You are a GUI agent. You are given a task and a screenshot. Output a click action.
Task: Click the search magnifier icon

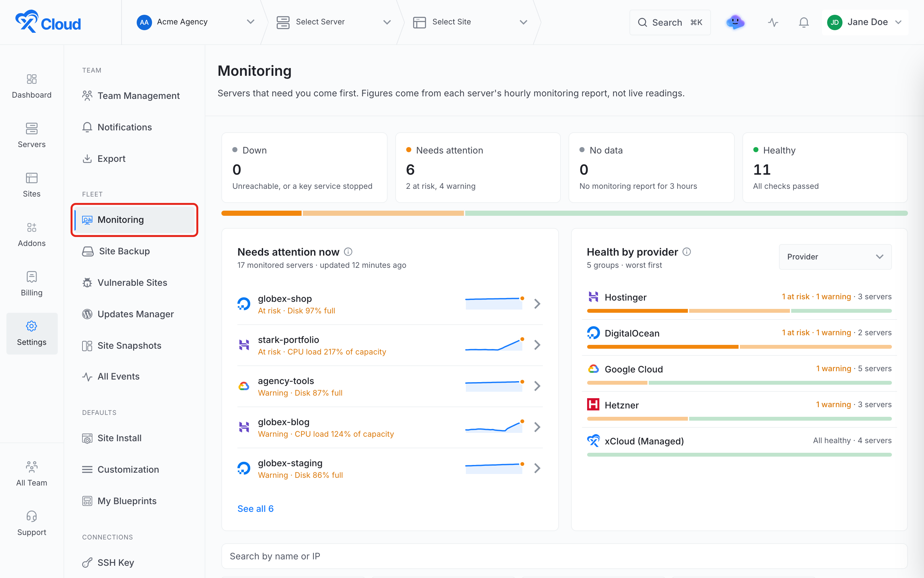click(643, 22)
